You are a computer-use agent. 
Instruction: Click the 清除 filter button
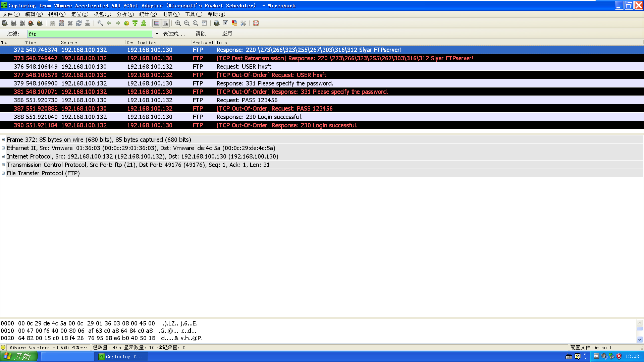coord(201,34)
